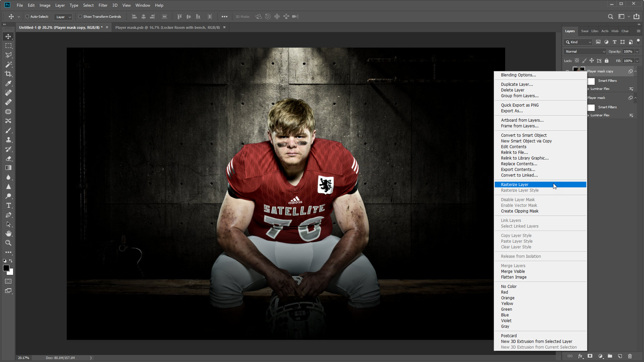Open the Kind filter dropdown
644x362 pixels.
[578, 42]
